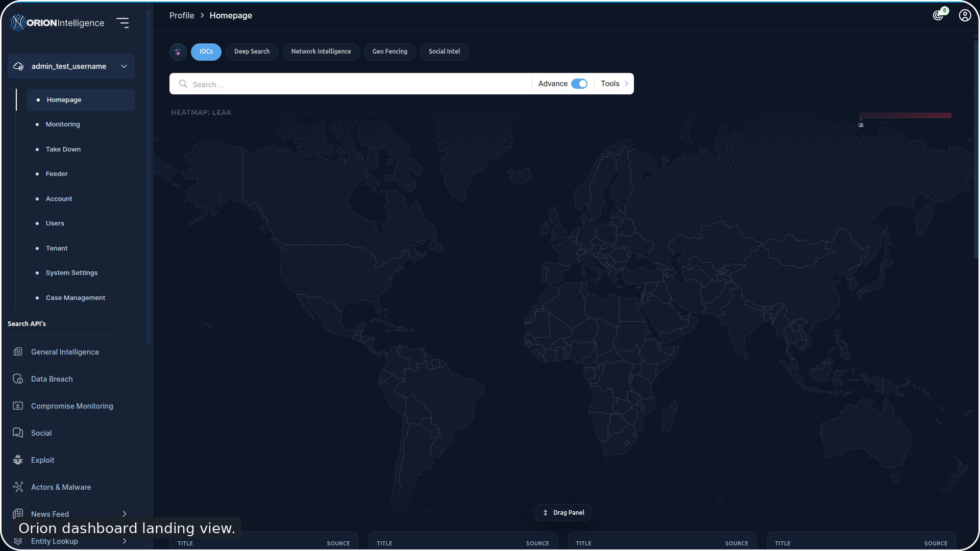980x551 pixels.
Task: Click the General Intelligence icon
Action: 18,352
